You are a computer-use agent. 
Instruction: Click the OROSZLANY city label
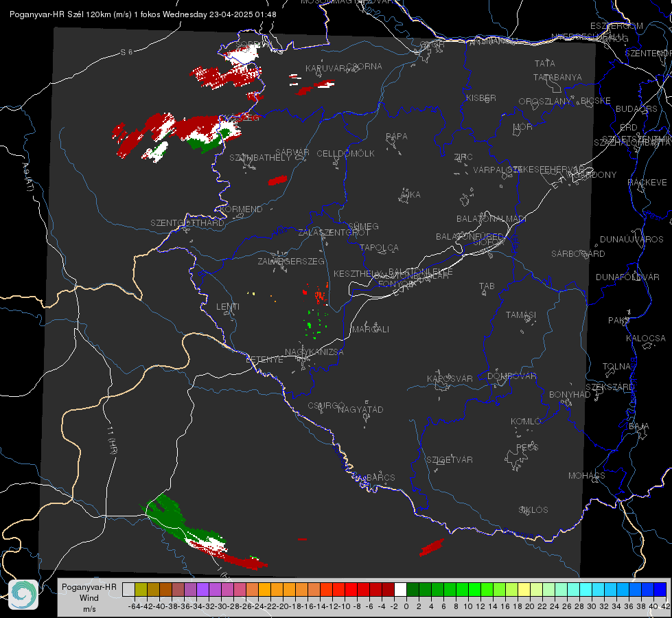[545, 102]
